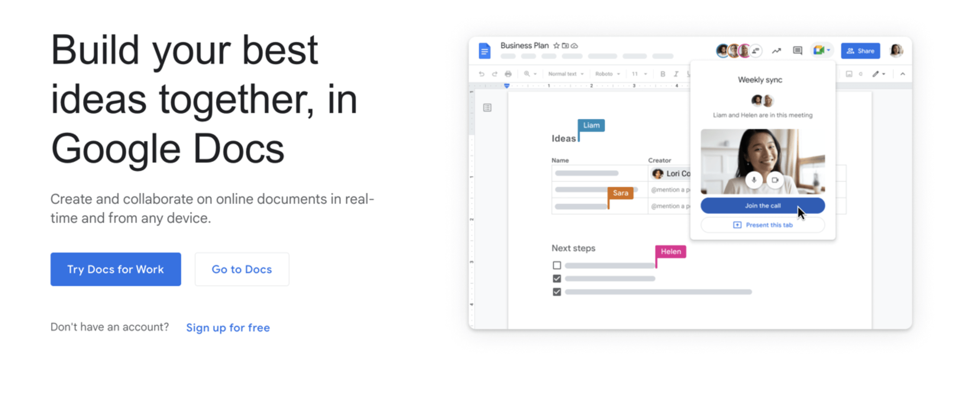Click Lori's avatar in Creator column
The image size is (980, 393).
click(658, 174)
